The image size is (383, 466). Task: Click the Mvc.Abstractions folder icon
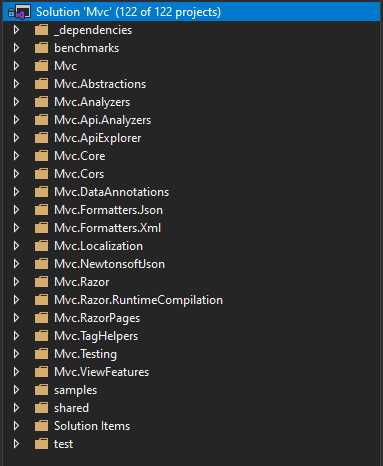point(41,84)
